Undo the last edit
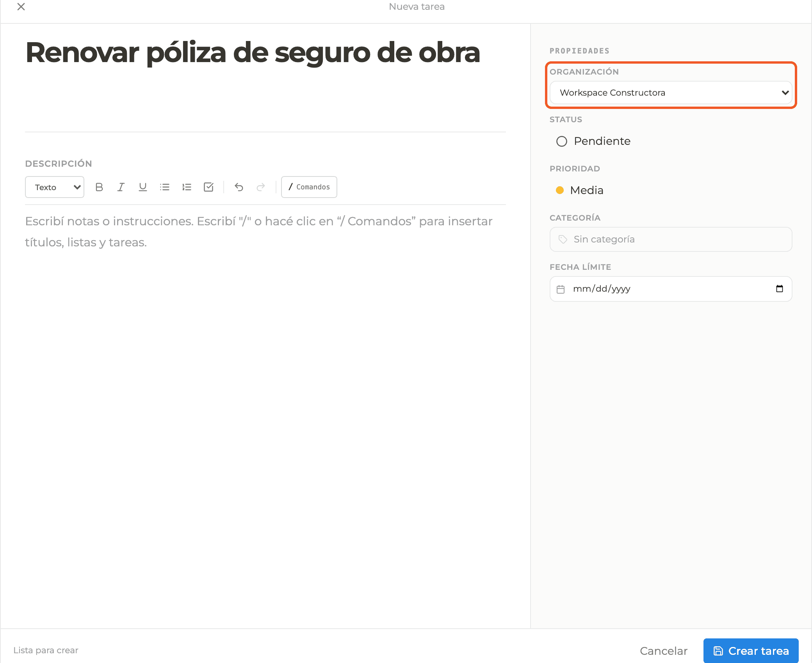The height and width of the screenshot is (663, 812). (x=239, y=187)
